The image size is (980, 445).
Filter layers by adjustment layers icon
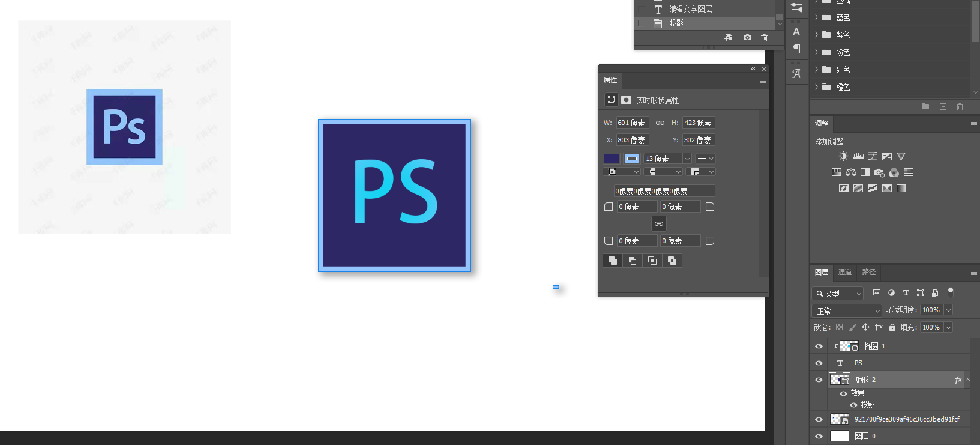coord(891,293)
